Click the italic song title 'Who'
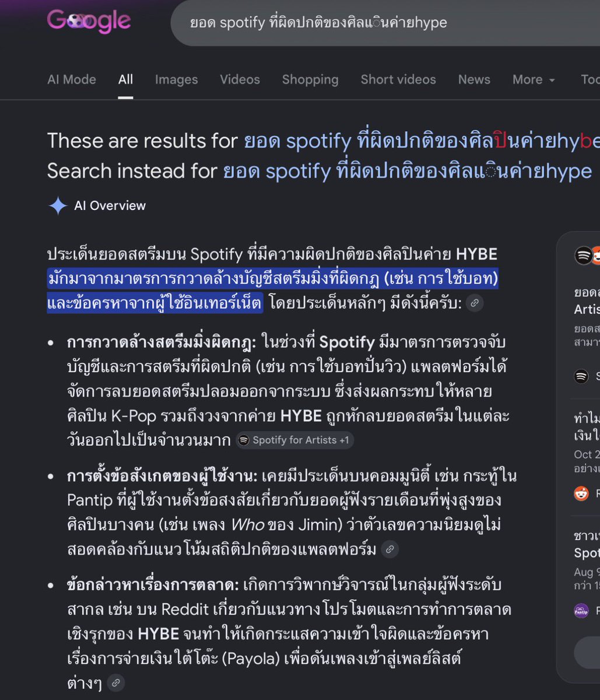The width and height of the screenshot is (600, 700). 247,524
